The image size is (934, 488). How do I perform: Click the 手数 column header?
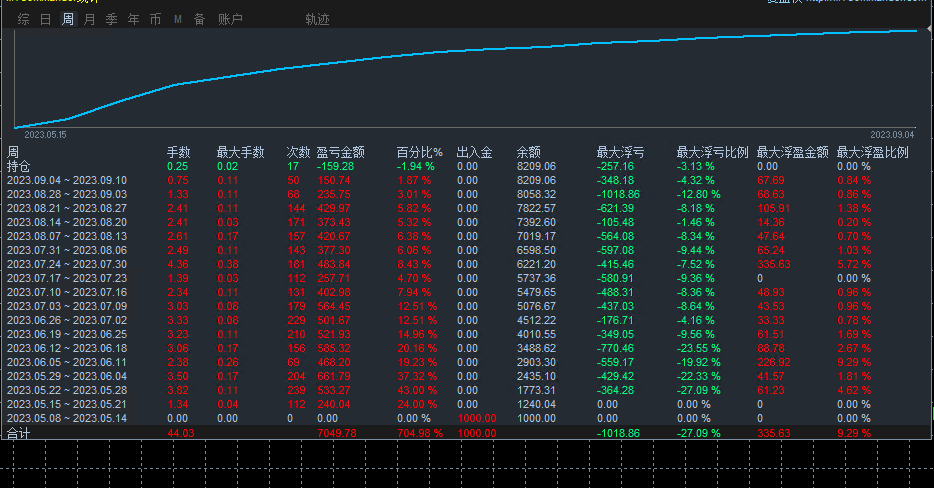[178, 152]
